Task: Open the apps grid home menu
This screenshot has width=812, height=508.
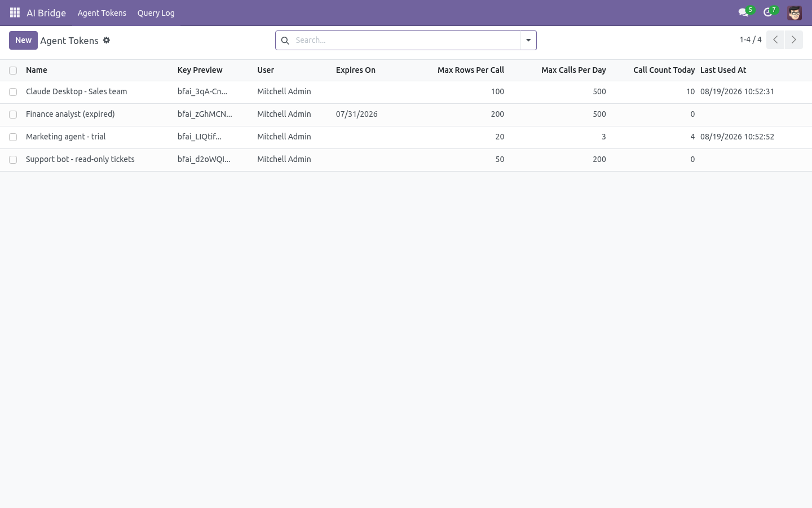Action: [15, 12]
